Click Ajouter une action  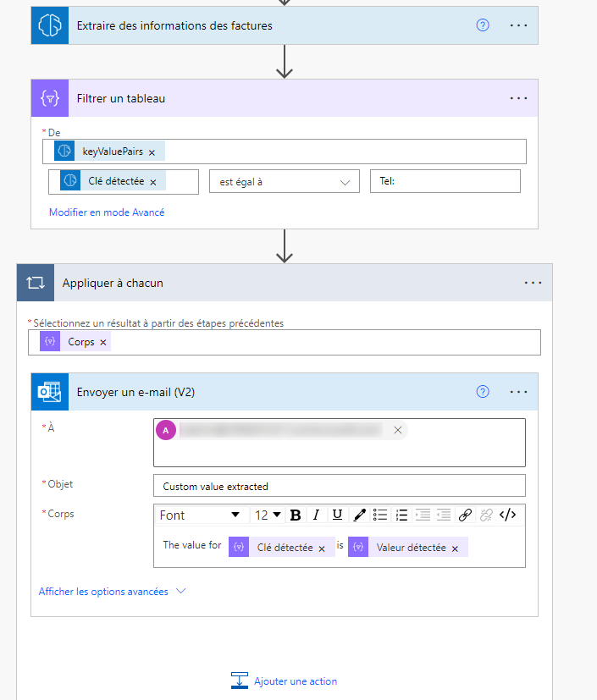[284, 681]
